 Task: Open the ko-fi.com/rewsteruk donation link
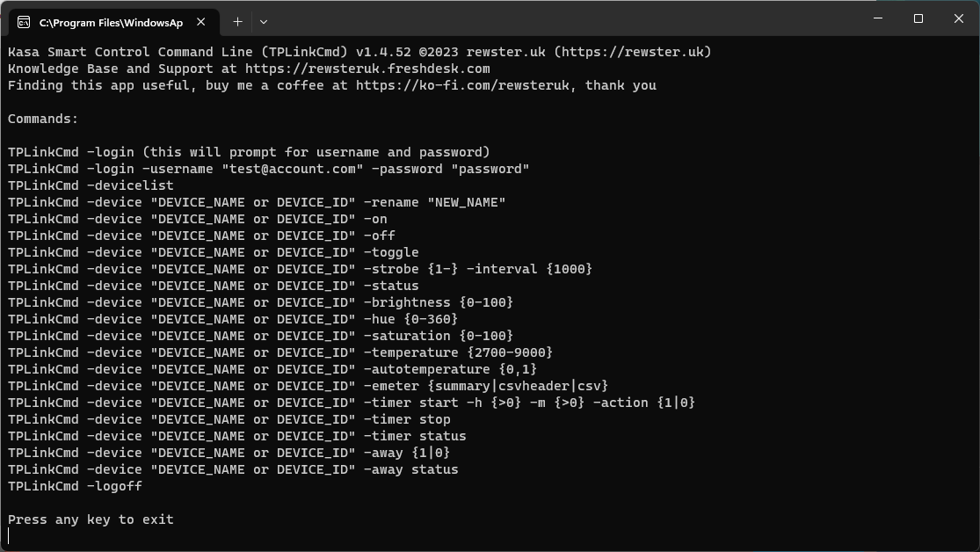click(448, 84)
